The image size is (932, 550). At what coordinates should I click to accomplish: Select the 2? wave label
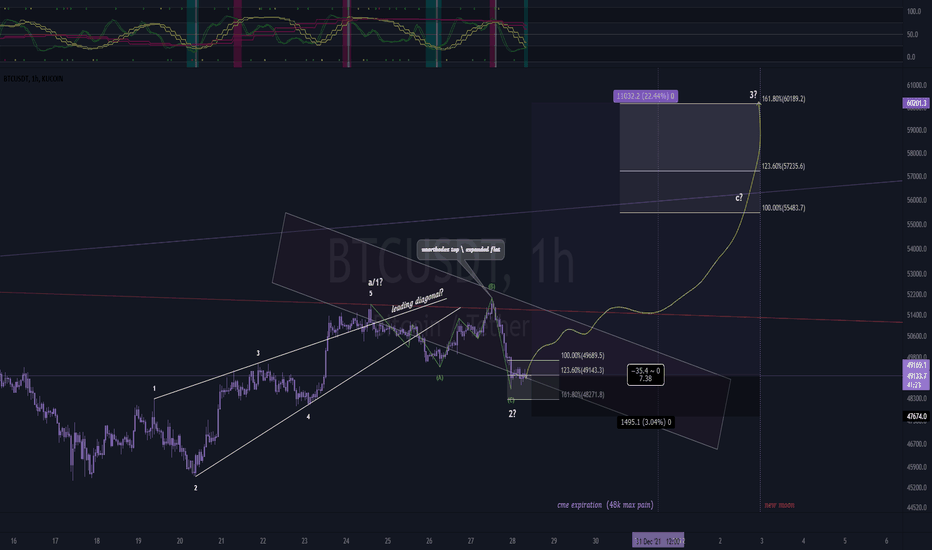(x=512, y=413)
